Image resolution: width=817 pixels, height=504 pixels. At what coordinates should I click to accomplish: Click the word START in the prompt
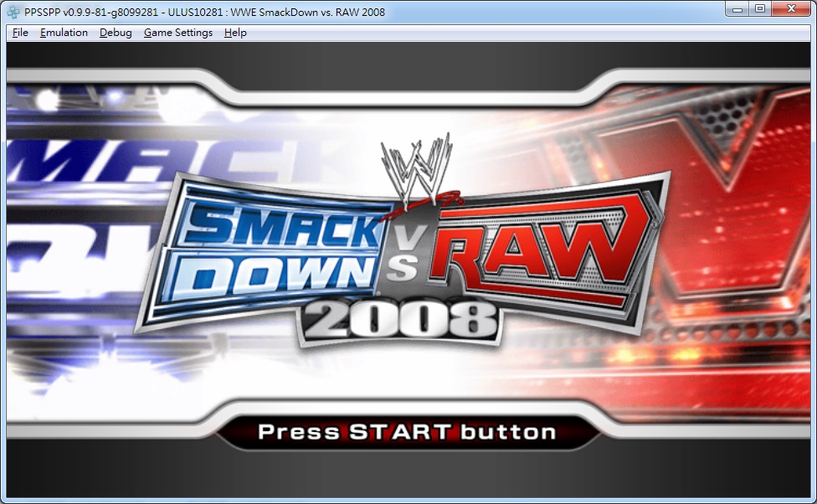[399, 432]
